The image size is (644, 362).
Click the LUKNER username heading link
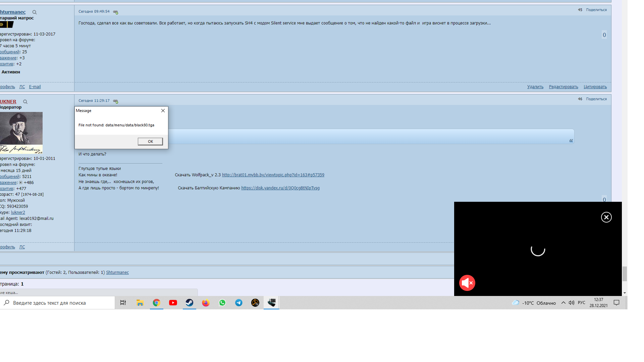pyautogui.click(x=8, y=102)
